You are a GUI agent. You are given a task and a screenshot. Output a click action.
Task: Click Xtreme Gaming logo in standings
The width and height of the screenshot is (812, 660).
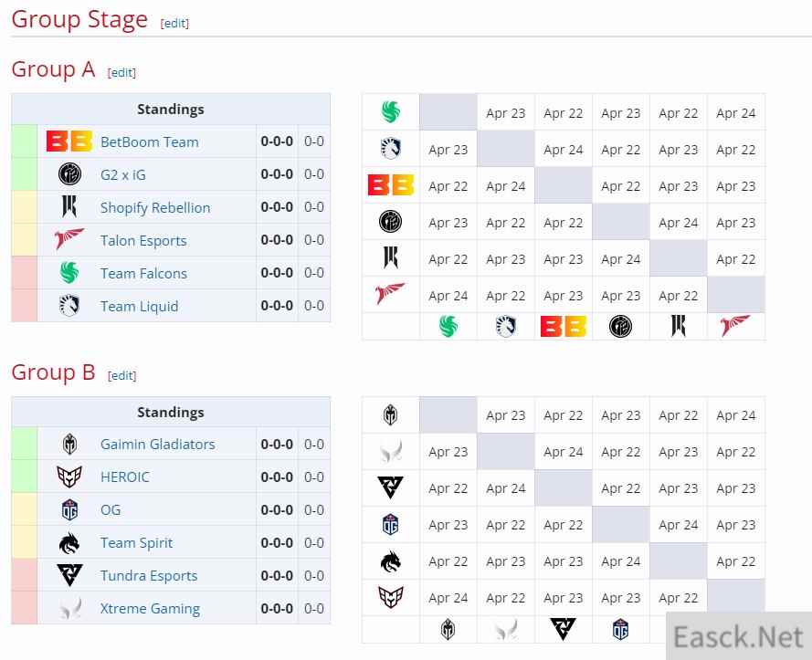[69, 609]
